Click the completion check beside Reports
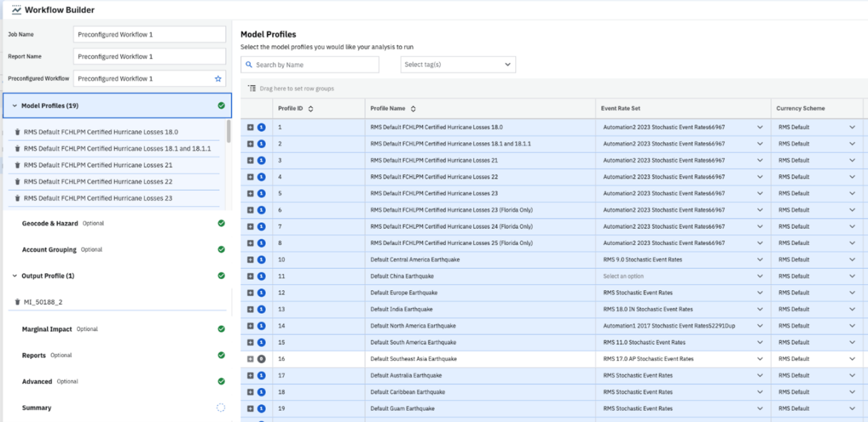Viewport: 868px width, 422px height. tap(220, 354)
